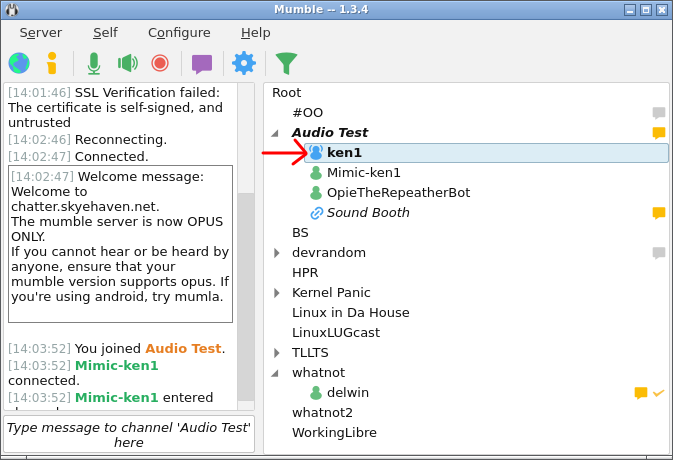Image resolution: width=673 pixels, height=460 pixels.
Task: Open the Configure menu
Action: point(179,32)
